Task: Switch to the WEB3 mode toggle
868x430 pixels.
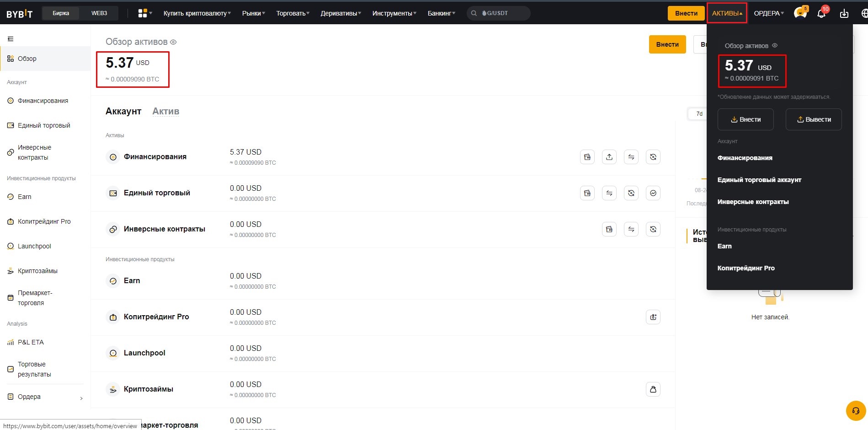Action: tap(99, 13)
